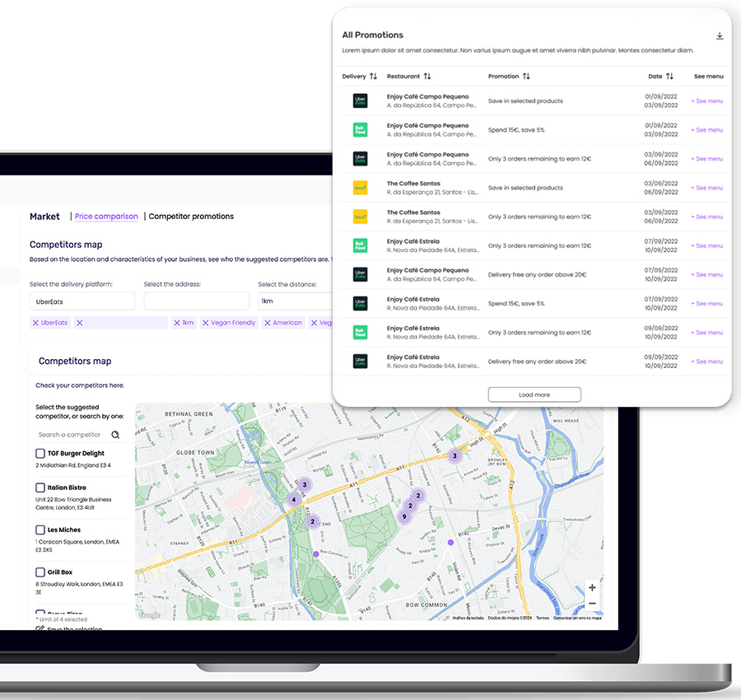Open See menu for 01/09/2022 Spend 15€, save 5% row
Viewport: 741px width, 700px height.
pos(707,130)
